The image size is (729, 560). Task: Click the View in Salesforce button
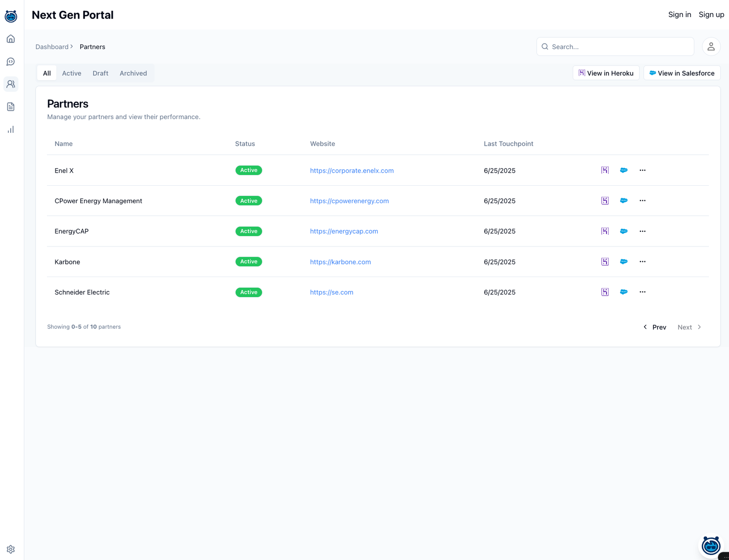click(682, 73)
